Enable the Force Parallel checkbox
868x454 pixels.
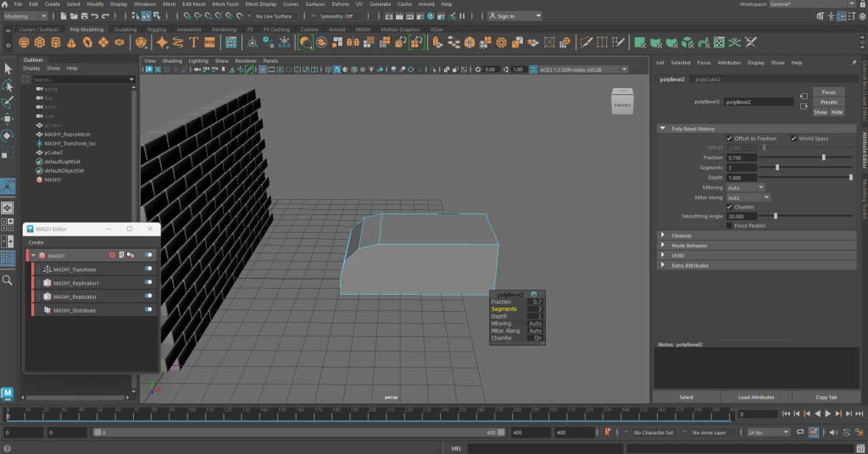[730, 225]
